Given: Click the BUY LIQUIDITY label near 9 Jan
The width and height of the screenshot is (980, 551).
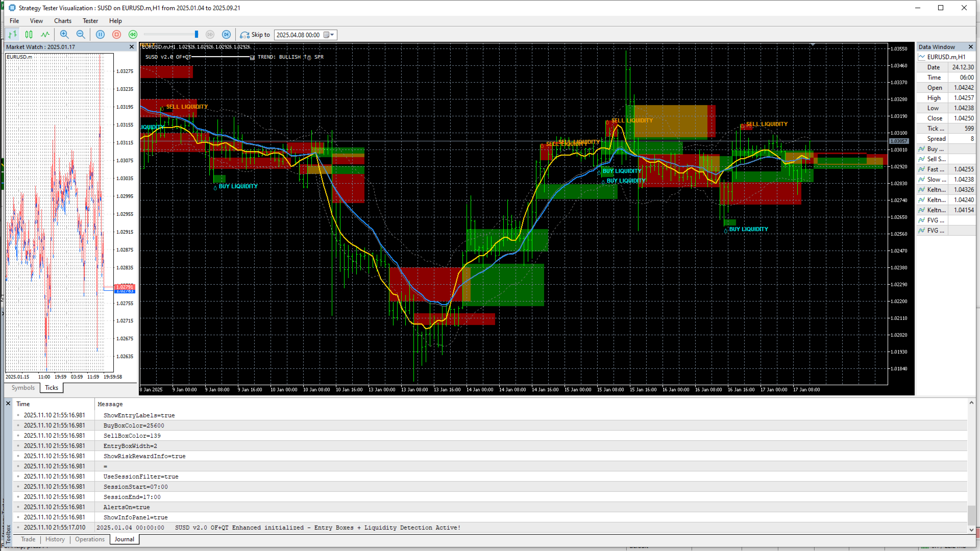Looking at the screenshot, I should tap(238, 186).
